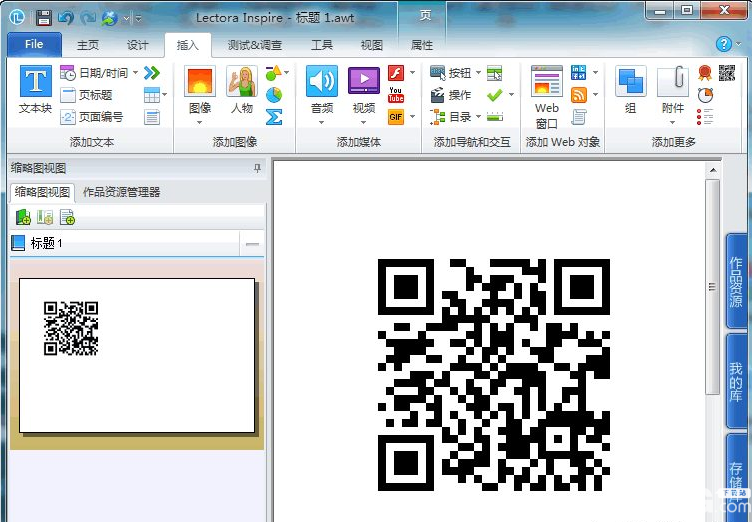752x522 pixels.
Task: Insert a text block (文本块)
Action: pos(35,90)
